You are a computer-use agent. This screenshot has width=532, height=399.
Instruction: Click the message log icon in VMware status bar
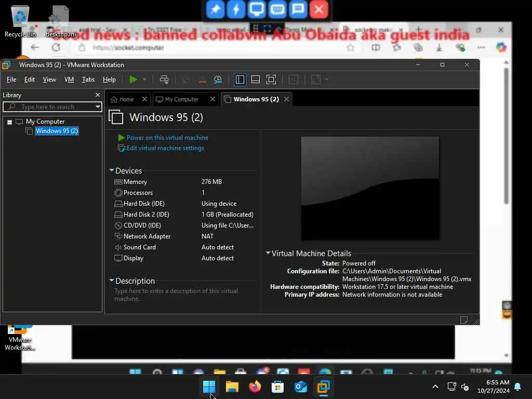pos(464,320)
